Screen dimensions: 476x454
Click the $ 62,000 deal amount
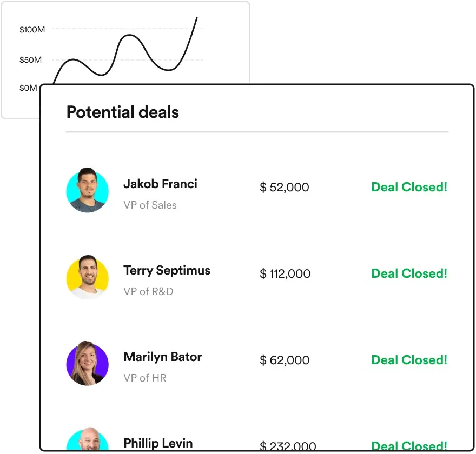pos(285,360)
